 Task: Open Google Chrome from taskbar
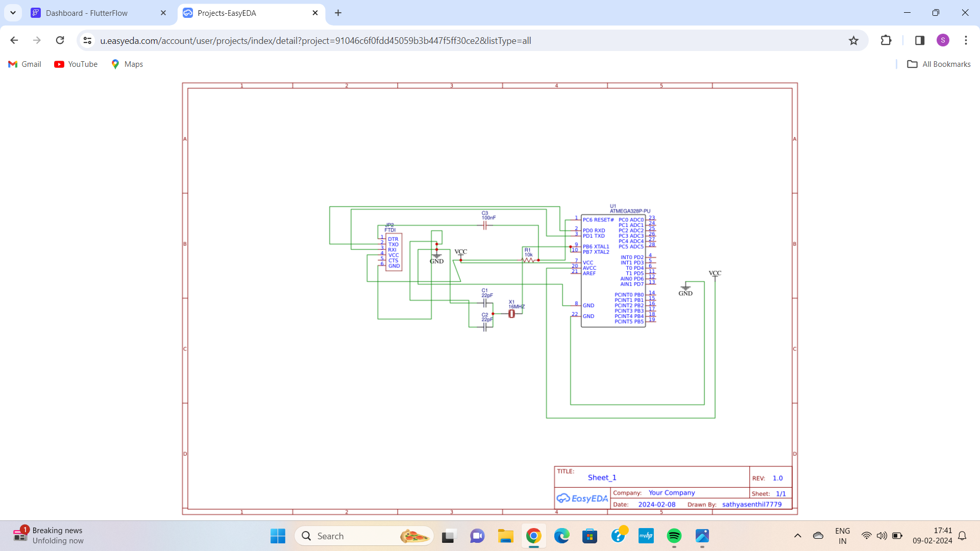533,536
